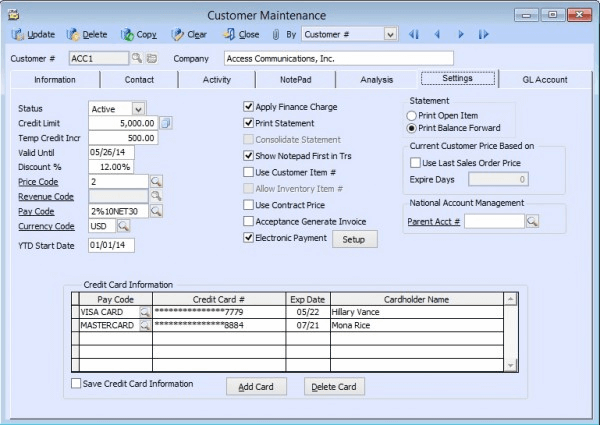Screen dimensions: 600x425
Task: Go to last record arrow
Action: pos(483,34)
